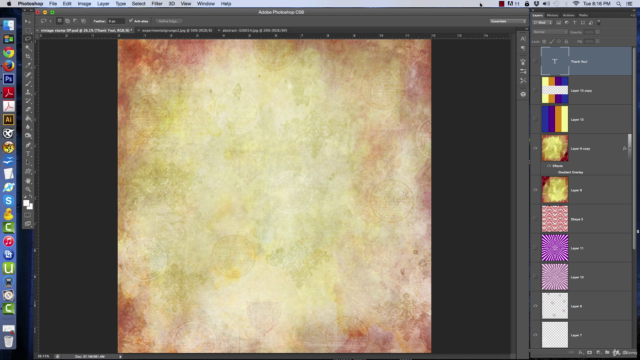Select the Lasso tool in toolbox
The image size is (640, 360).
28,39
